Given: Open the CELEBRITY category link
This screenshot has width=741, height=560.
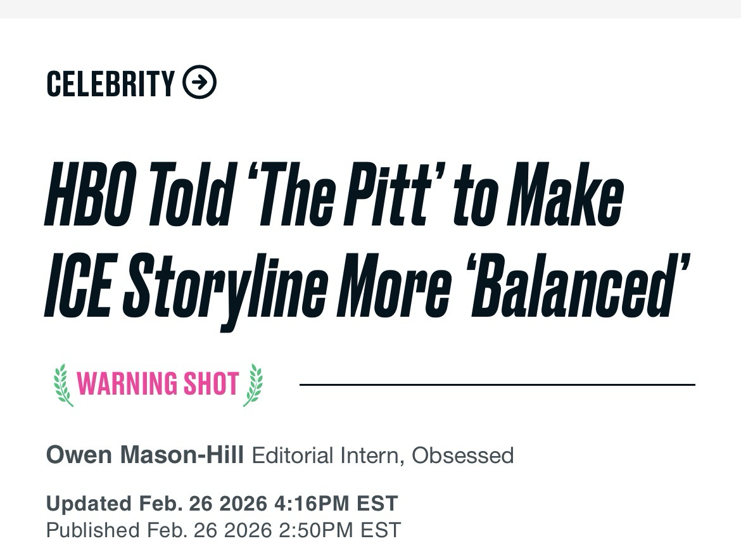Looking at the screenshot, I should point(110,84).
